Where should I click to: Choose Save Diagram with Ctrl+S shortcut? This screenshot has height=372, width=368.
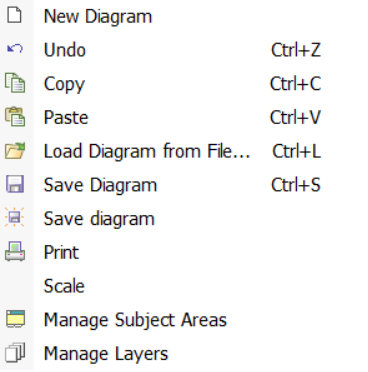click(184, 185)
